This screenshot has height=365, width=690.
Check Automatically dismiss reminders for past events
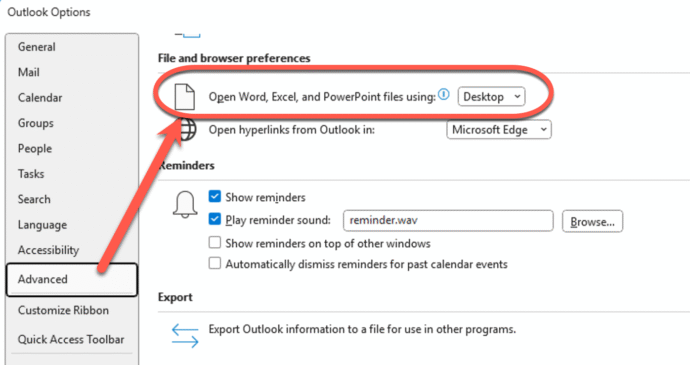tap(215, 263)
